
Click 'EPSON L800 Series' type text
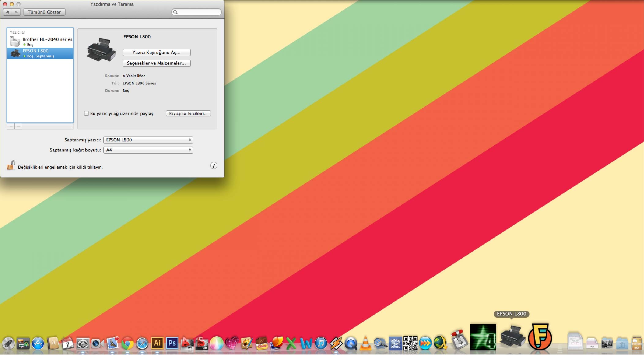[139, 83]
